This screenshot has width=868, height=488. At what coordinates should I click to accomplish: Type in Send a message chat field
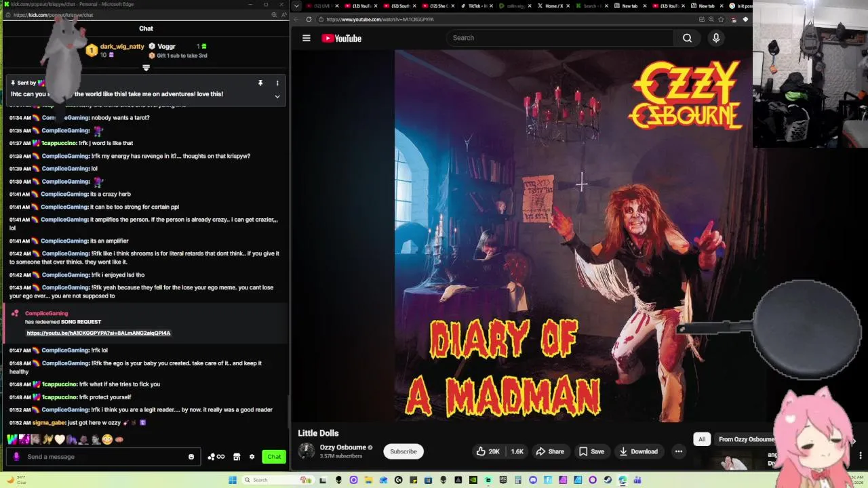(102, 457)
